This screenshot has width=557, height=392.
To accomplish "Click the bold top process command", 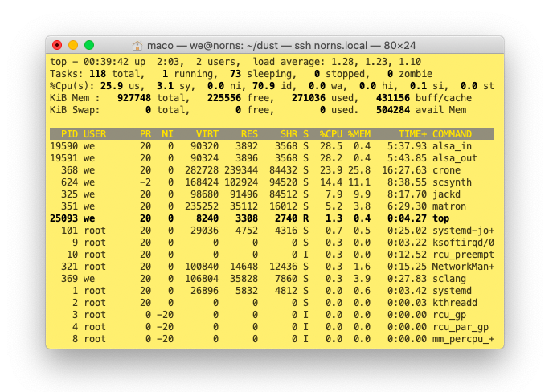I will 440,218.
